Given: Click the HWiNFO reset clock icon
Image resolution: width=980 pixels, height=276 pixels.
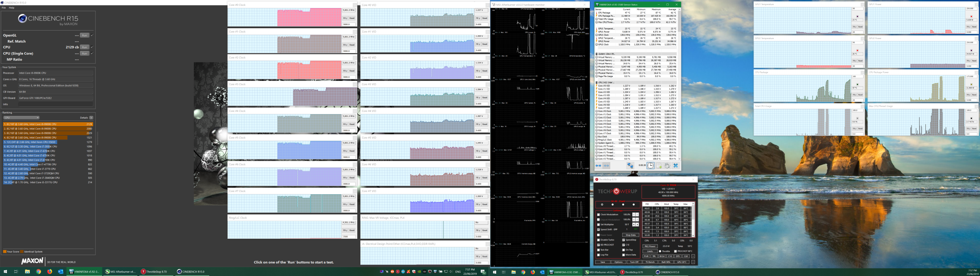Looking at the screenshot, I should point(650,166).
